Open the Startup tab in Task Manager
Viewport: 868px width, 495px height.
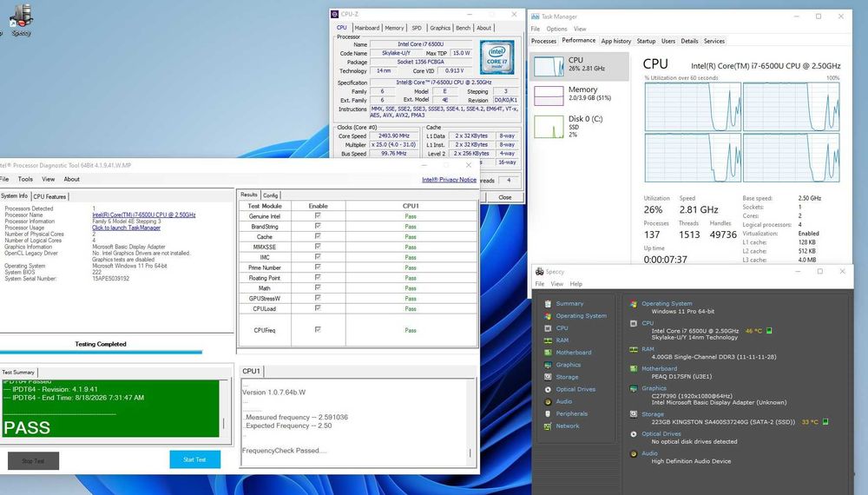click(x=646, y=41)
